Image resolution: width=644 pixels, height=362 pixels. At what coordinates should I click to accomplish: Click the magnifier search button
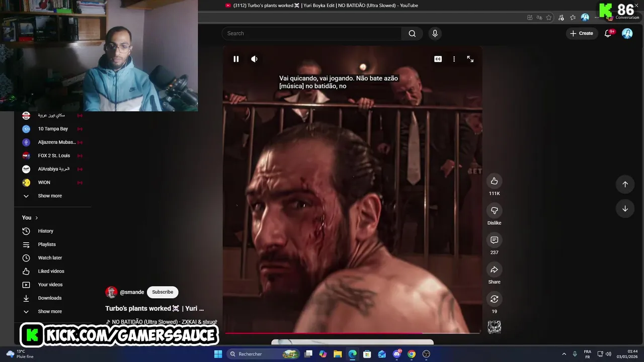412,33
